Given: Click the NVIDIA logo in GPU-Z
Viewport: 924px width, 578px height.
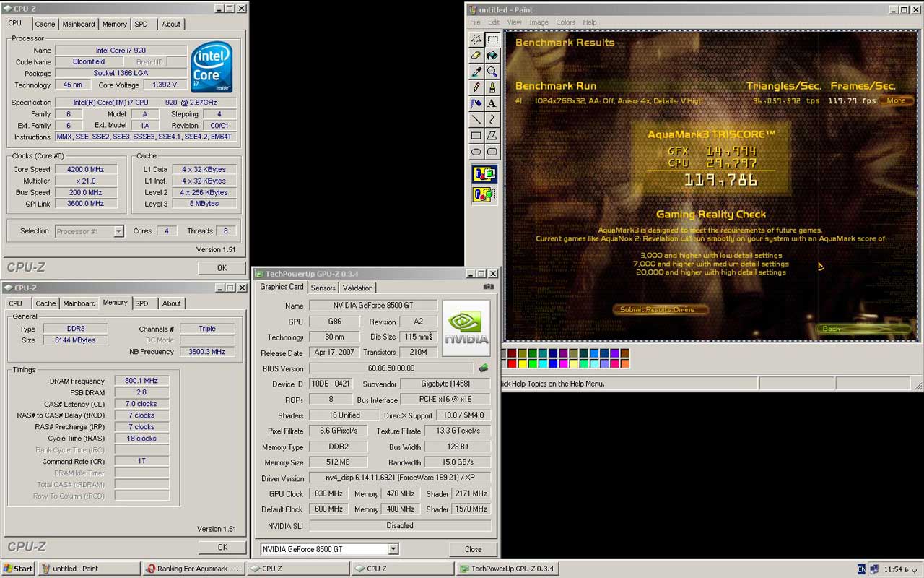Looking at the screenshot, I should pyautogui.click(x=466, y=328).
